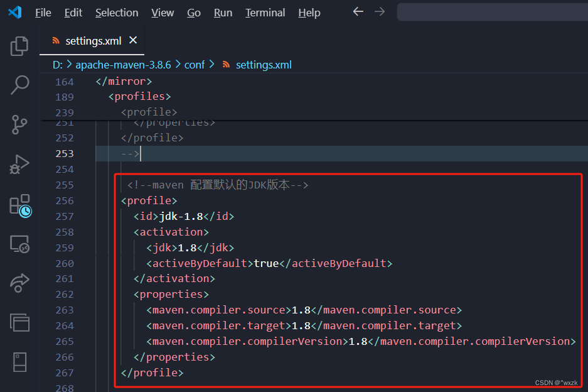This screenshot has height=392, width=588.
Task: Open the Edit menu
Action: (73, 13)
